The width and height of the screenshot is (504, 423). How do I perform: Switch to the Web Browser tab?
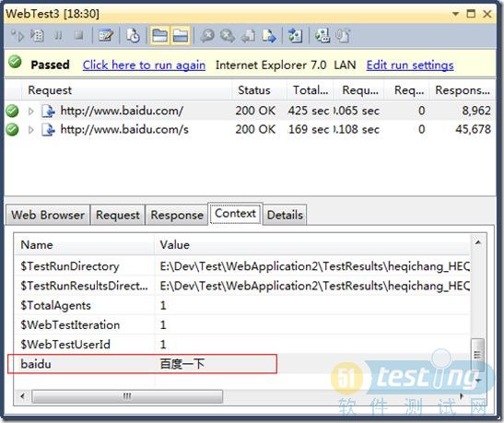48,215
